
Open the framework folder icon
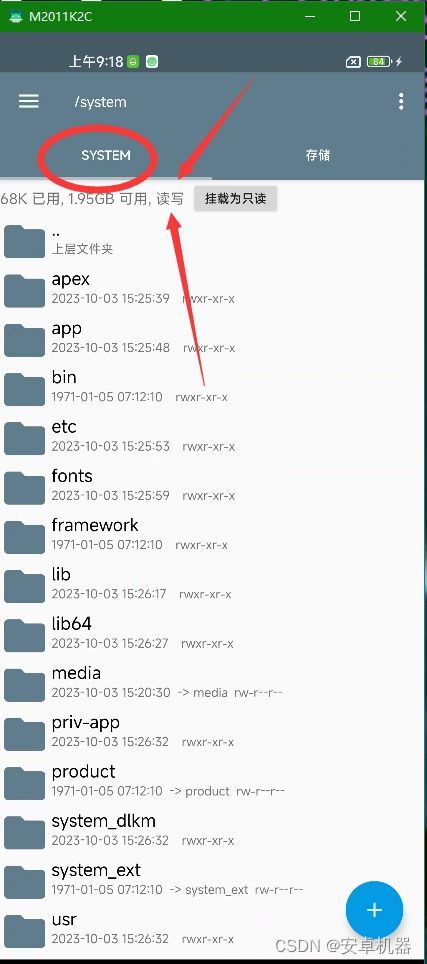pyautogui.click(x=25, y=536)
